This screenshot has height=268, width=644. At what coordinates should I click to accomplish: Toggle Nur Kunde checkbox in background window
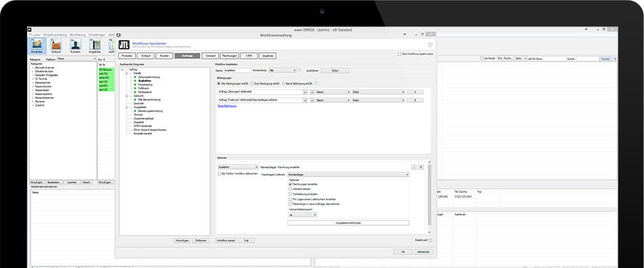coord(482,59)
